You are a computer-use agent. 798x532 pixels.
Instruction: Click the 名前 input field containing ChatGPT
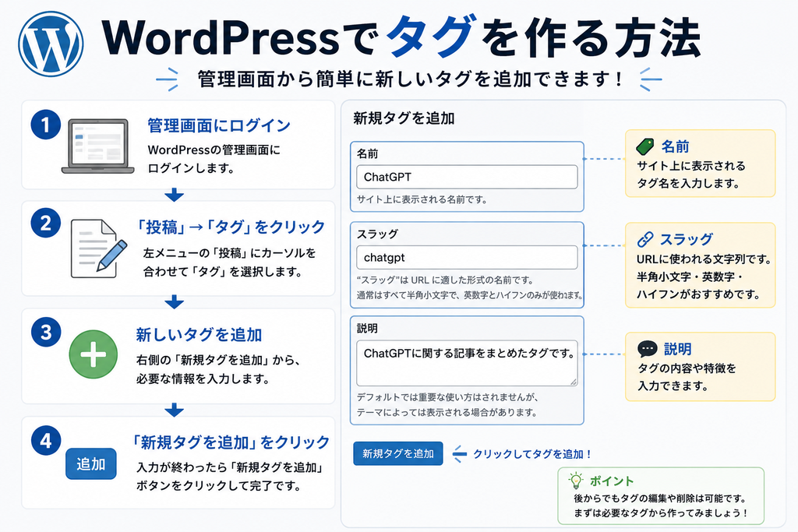(467, 177)
